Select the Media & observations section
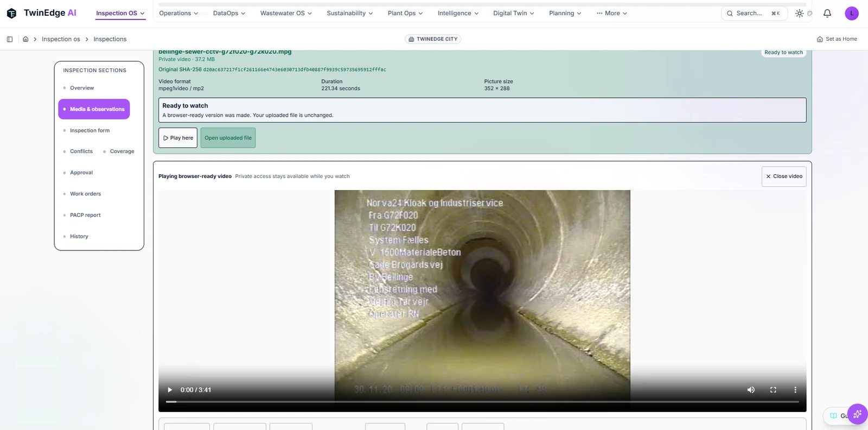Screen dimensions: 868x430 pos(94,109)
